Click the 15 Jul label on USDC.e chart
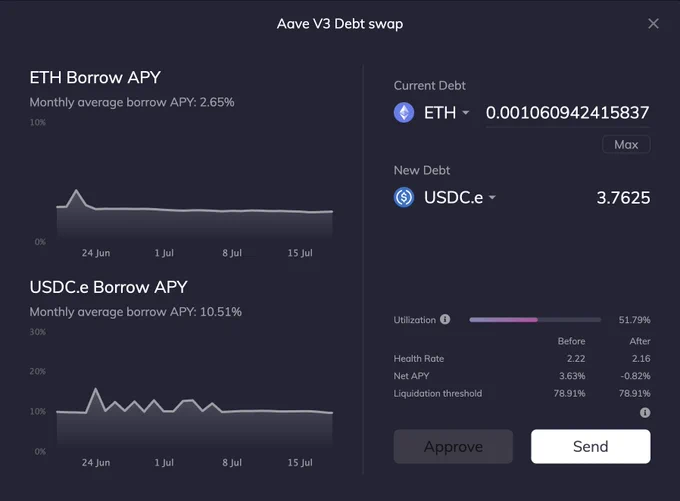680x501 pixels. click(300, 462)
